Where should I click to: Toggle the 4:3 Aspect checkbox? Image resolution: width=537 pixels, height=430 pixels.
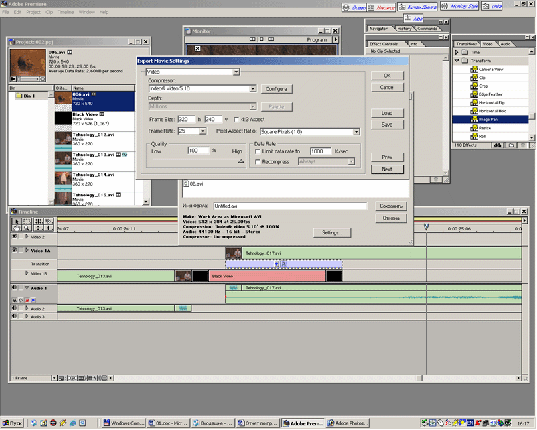click(236, 119)
